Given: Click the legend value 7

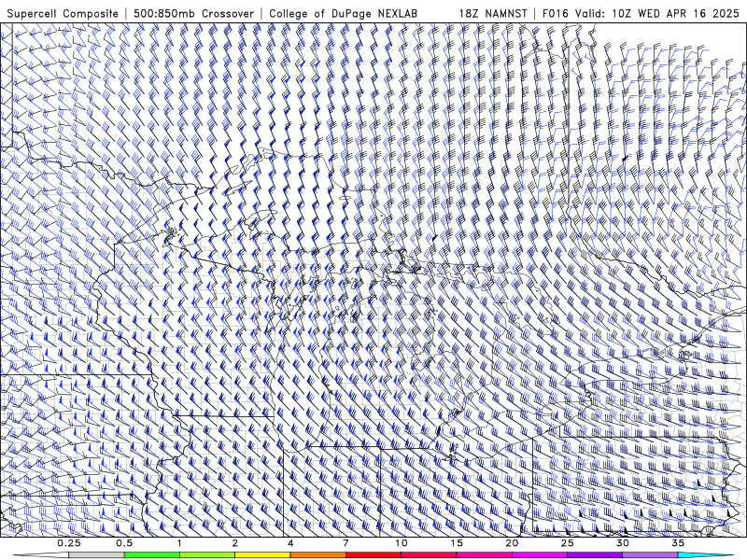Looking at the screenshot, I should pyautogui.click(x=345, y=543).
